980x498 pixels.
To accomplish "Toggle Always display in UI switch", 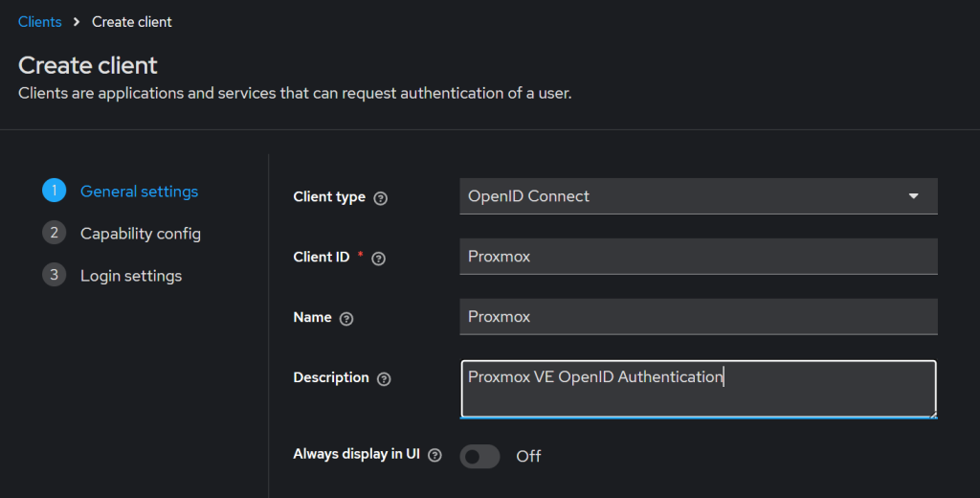I will pyautogui.click(x=480, y=457).
